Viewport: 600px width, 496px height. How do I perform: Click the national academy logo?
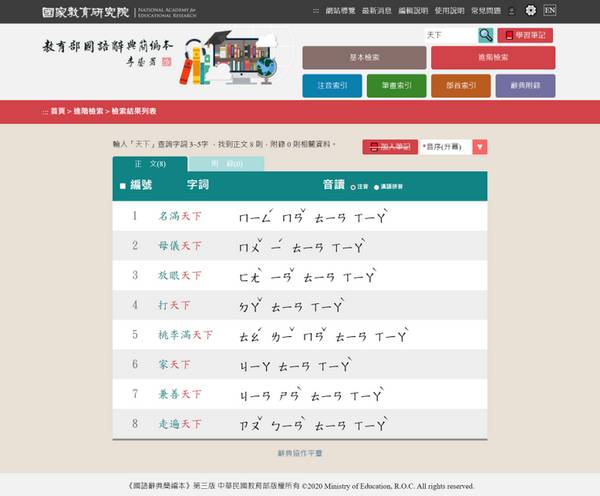click(x=119, y=12)
